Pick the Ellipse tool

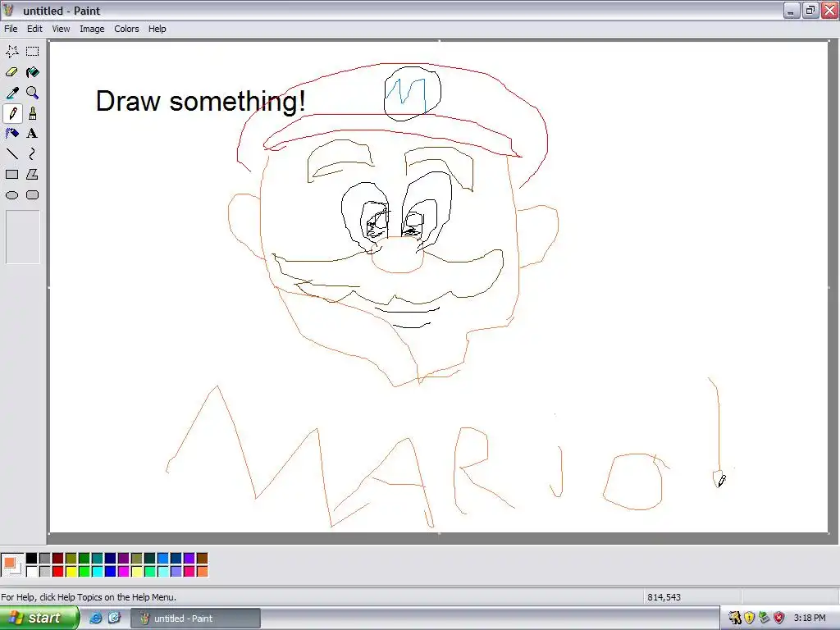[12, 195]
